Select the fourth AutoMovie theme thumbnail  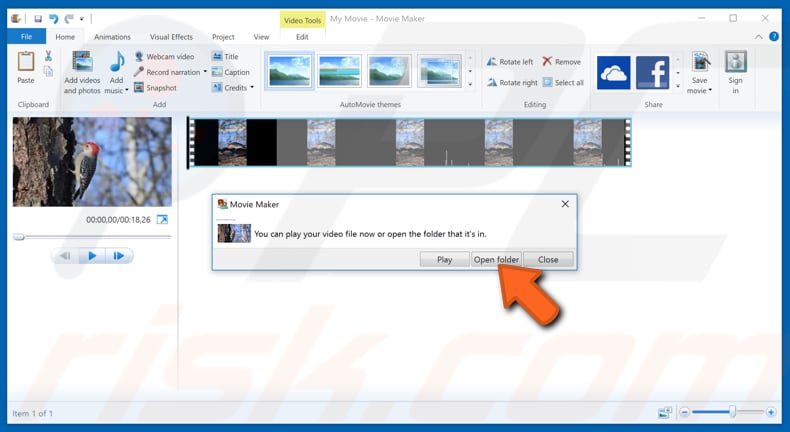click(439, 71)
